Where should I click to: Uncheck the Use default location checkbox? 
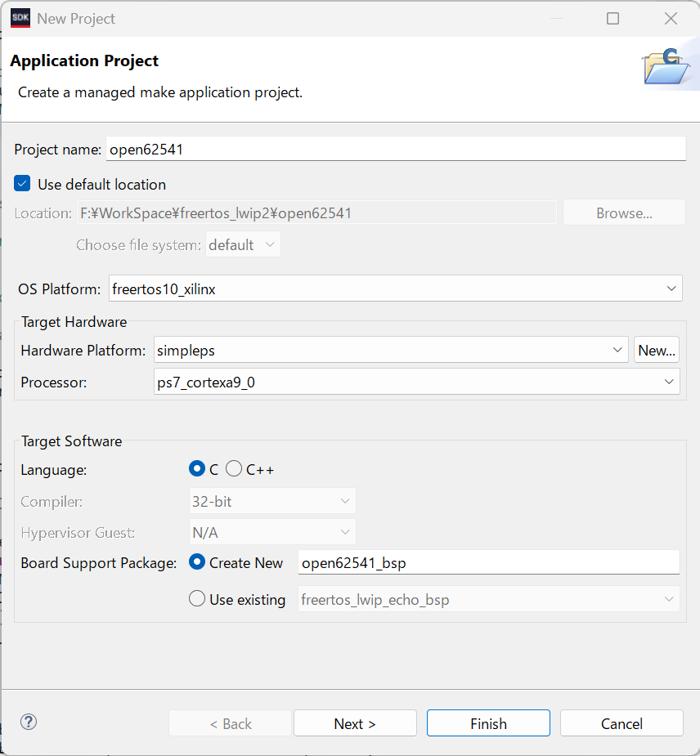click(x=23, y=184)
